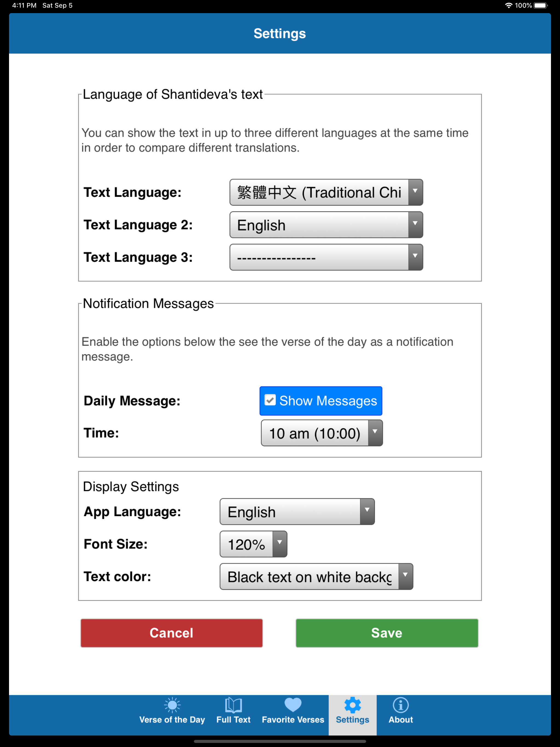Open the sun icon for Verse of the Day

(x=172, y=705)
